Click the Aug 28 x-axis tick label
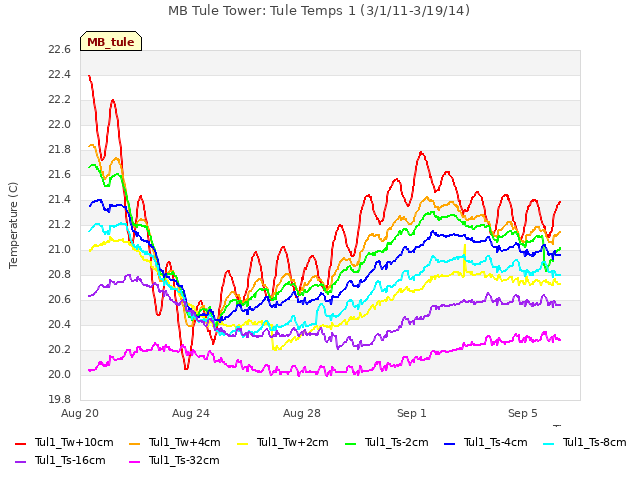The width and height of the screenshot is (640, 480). [x=302, y=413]
